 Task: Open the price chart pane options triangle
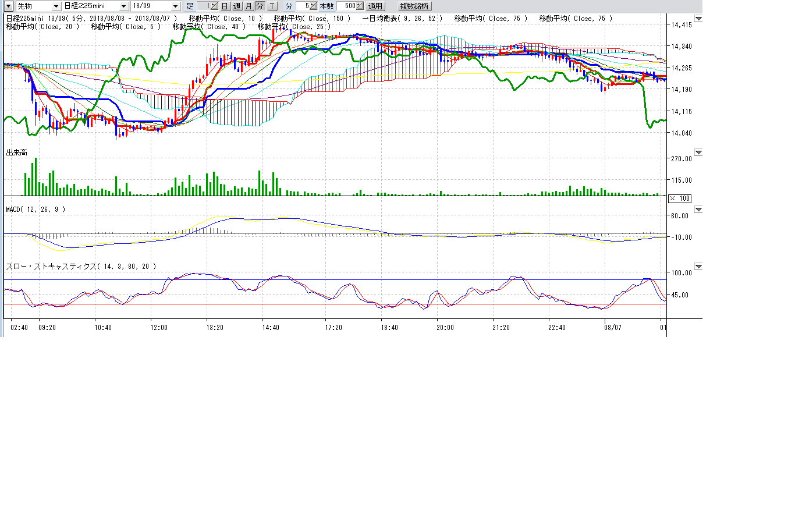coord(698,19)
